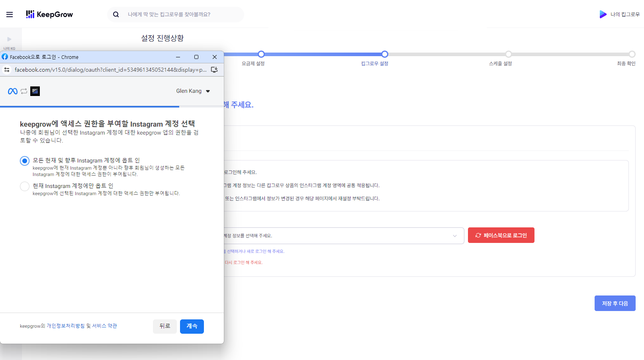Click the 최종 확인 step marker

click(632, 54)
